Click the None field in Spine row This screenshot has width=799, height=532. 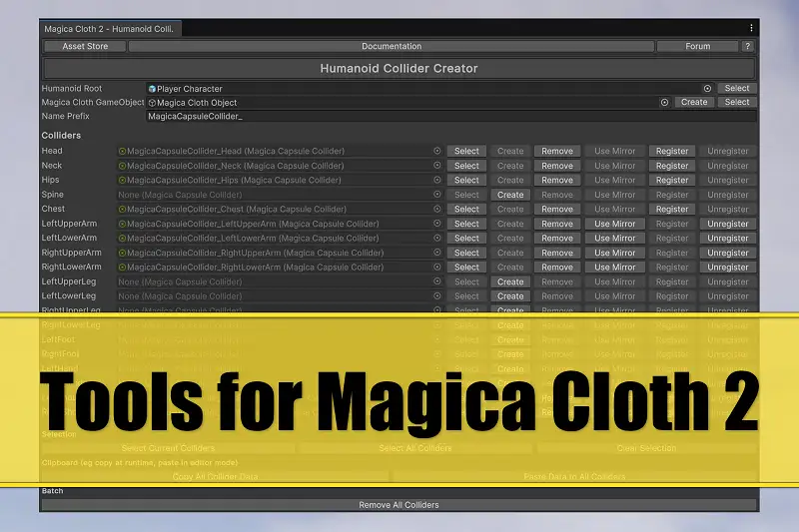280,195
